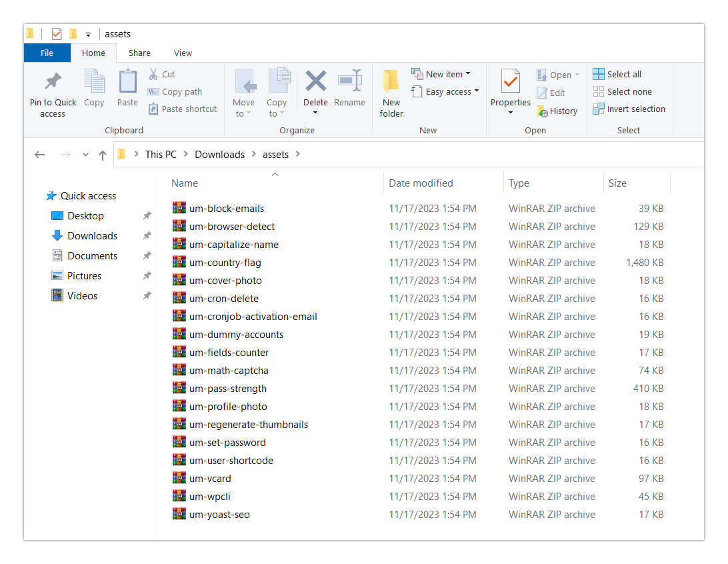Switch to the View tab
This screenshot has width=728, height=564.
point(183,53)
